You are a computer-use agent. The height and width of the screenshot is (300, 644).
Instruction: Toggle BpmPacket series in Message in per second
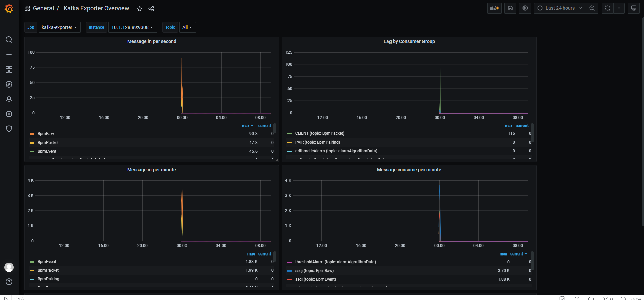(48, 143)
